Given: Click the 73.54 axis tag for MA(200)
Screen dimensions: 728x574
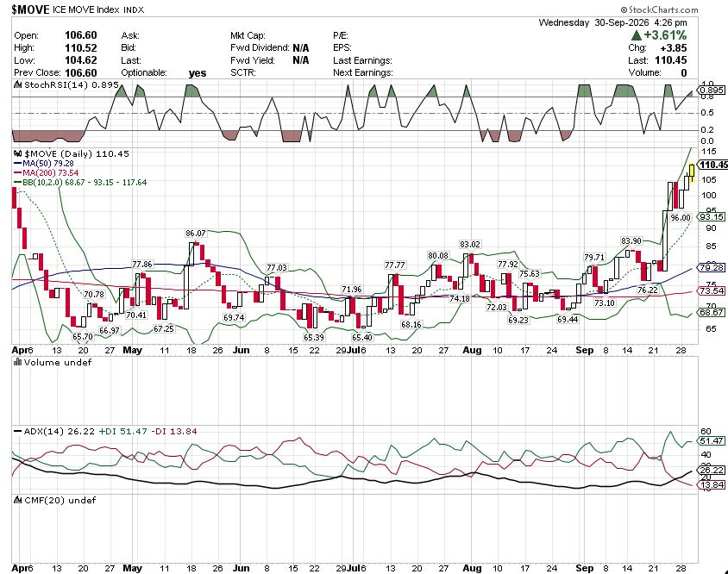Looking at the screenshot, I should click(x=712, y=291).
